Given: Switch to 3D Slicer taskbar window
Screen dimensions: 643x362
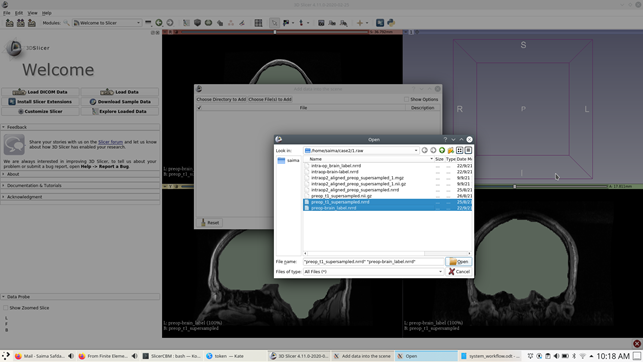Looking at the screenshot, I should [x=299, y=356].
